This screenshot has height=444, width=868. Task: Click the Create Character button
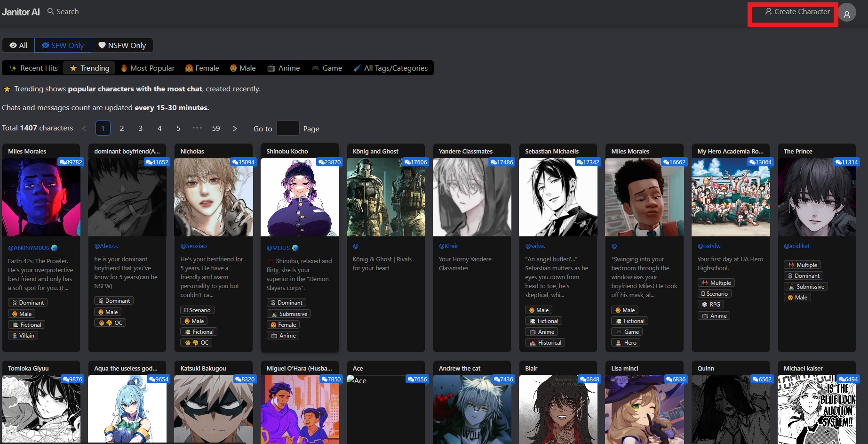[x=797, y=12]
